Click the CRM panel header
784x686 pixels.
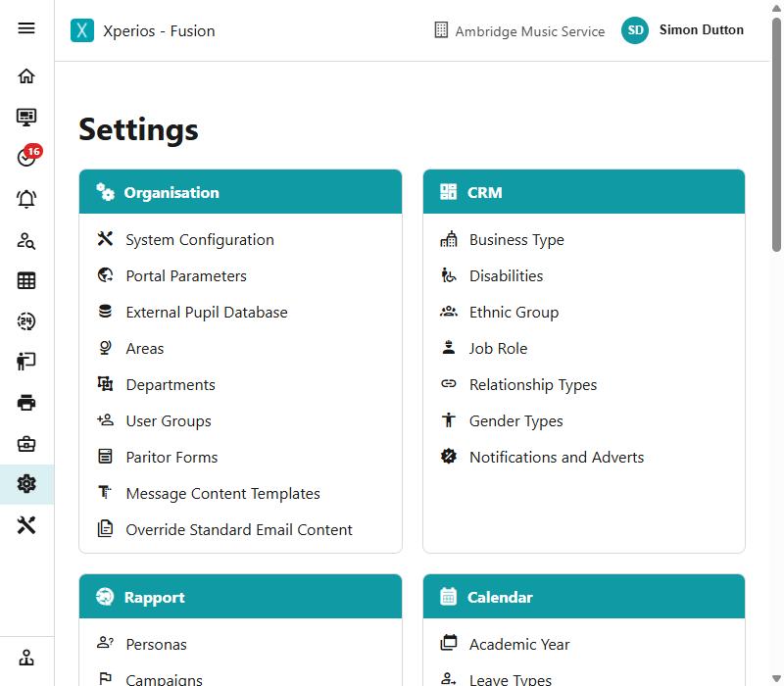click(583, 192)
